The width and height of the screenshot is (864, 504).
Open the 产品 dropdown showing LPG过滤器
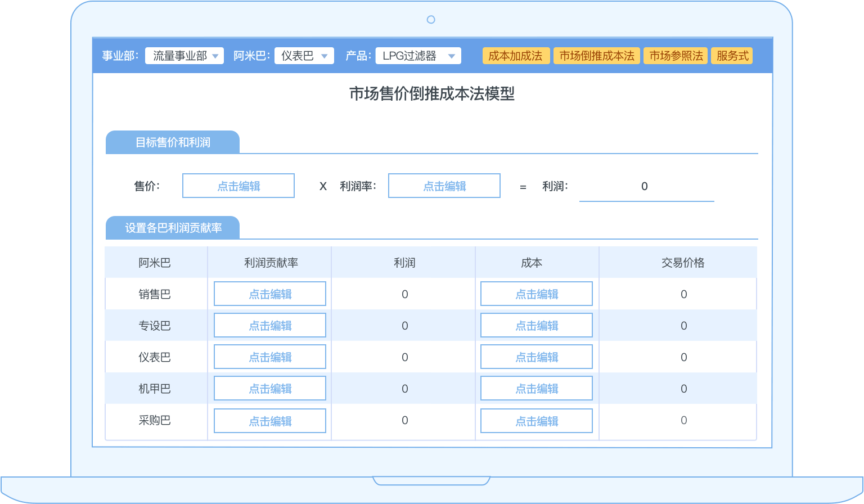[418, 56]
